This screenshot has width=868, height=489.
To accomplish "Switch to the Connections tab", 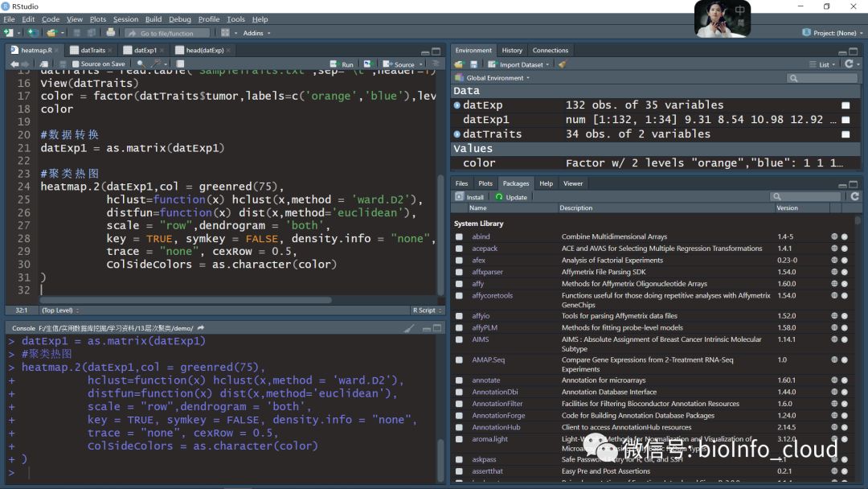I will coord(551,51).
